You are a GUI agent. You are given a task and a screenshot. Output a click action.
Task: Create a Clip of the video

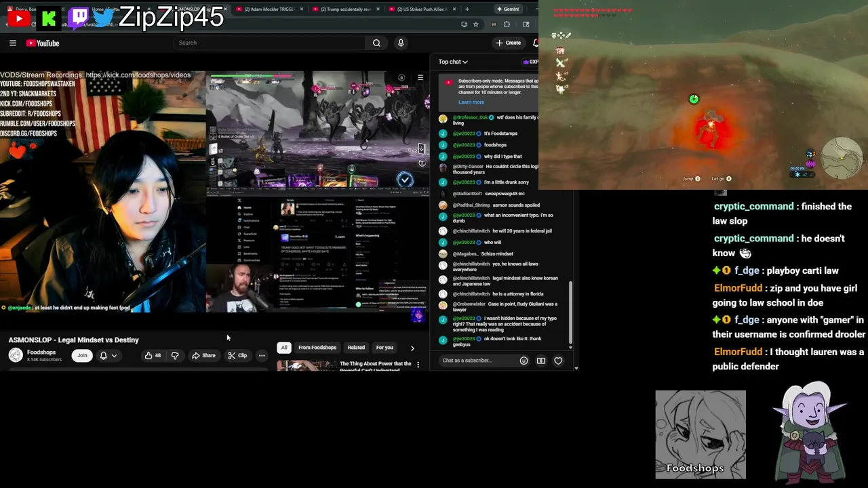point(237,355)
